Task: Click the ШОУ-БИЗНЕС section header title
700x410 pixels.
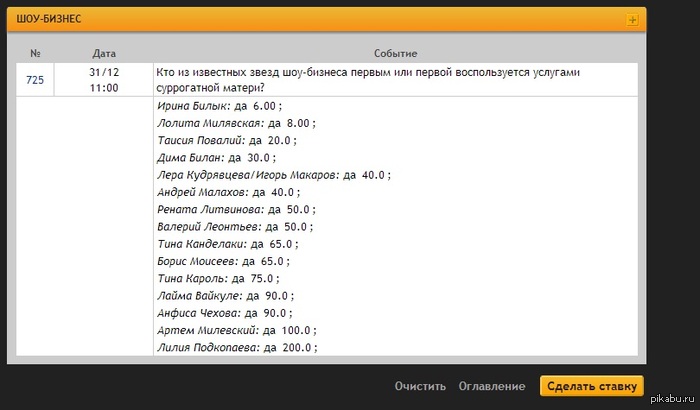Action: (x=49, y=19)
